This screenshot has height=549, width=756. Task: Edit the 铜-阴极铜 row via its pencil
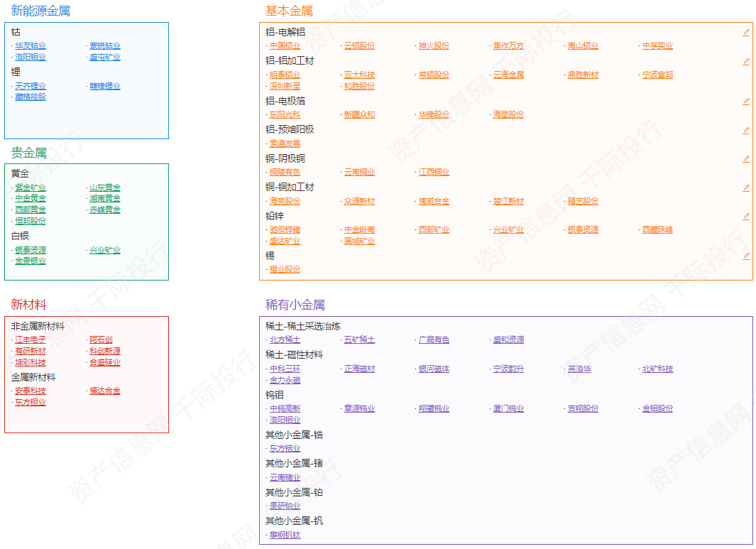(746, 158)
